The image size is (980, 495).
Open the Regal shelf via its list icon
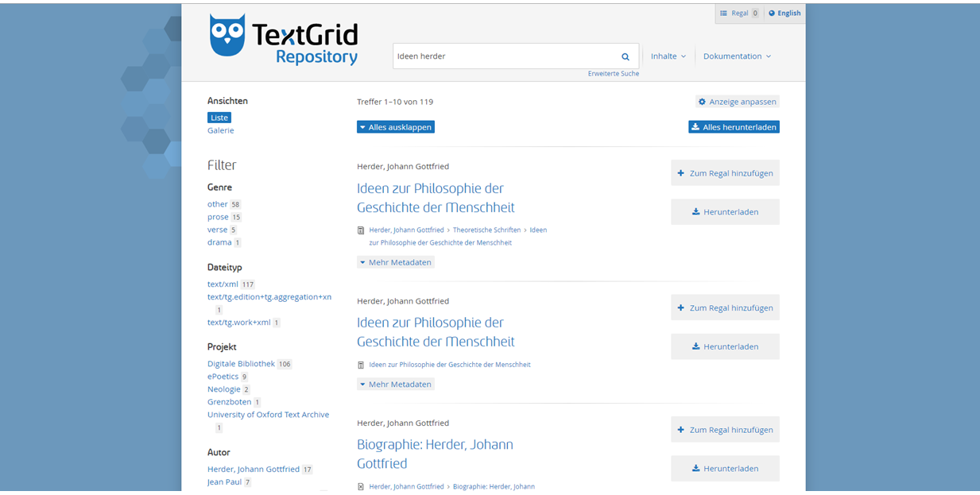pyautogui.click(x=726, y=13)
